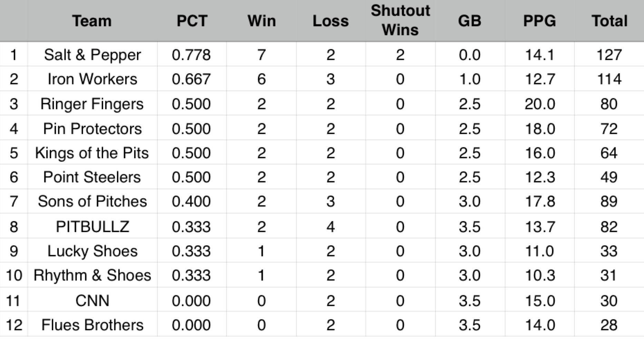Select the Ringer Fingers team name
This screenshot has height=342, width=644.
coord(92,104)
